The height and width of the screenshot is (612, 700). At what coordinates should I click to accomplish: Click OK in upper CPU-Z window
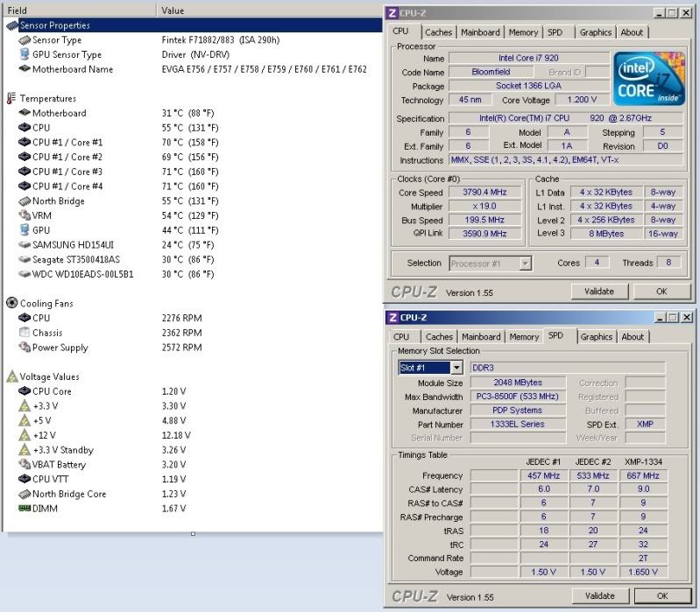click(661, 292)
